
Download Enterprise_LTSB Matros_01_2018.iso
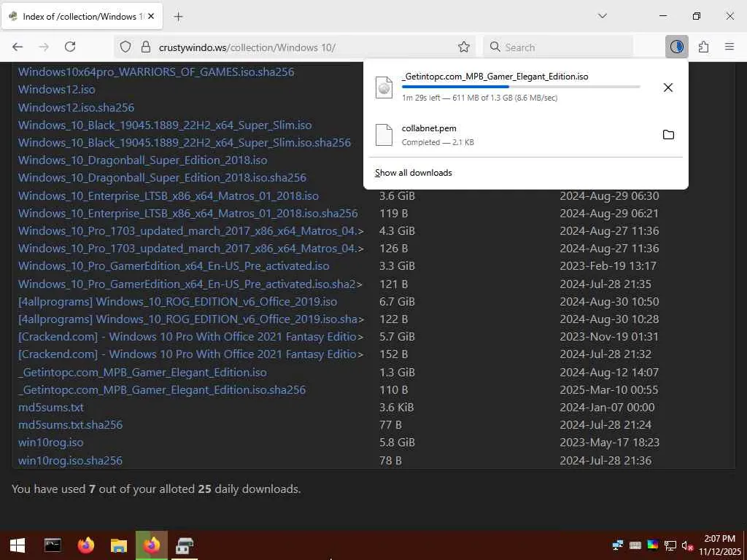[x=169, y=195]
